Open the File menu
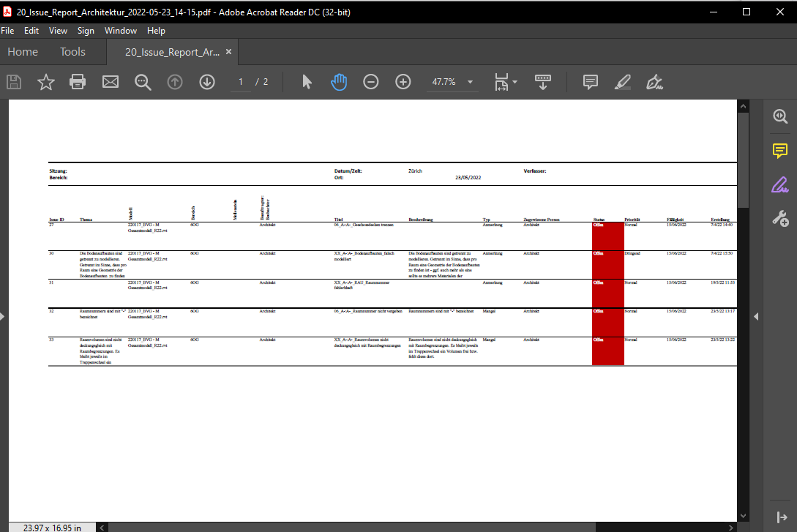The image size is (797, 532). pos(7,31)
